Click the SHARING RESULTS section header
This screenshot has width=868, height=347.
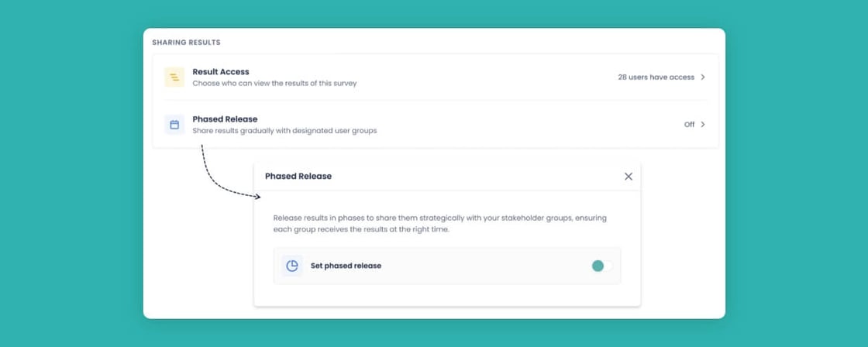click(x=186, y=43)
